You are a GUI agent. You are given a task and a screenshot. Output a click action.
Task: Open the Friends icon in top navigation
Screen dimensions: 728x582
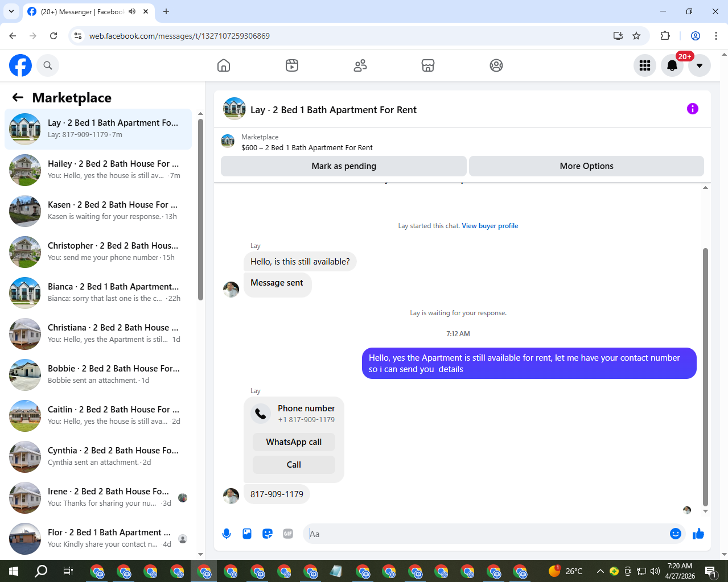click(x=360, y=65)
